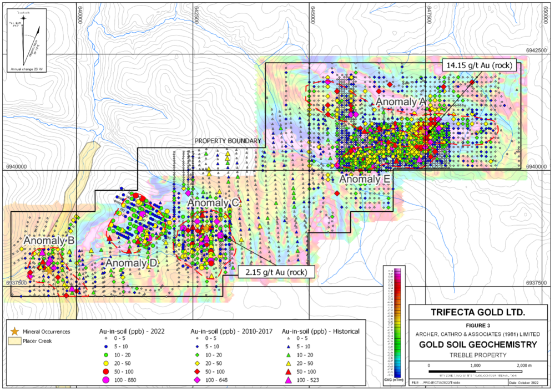The width and height of the screenshot is (555, 392).
Task: Select the Anomaly A label
Action: tap(400, 101)
